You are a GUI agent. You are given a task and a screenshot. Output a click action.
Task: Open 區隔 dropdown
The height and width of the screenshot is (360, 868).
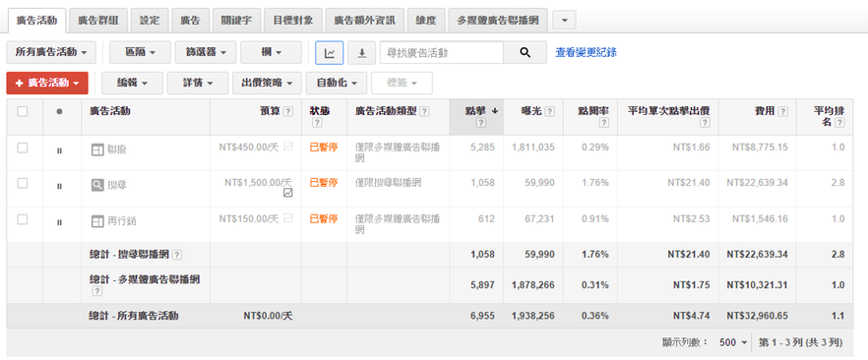(x=140, y=52)
